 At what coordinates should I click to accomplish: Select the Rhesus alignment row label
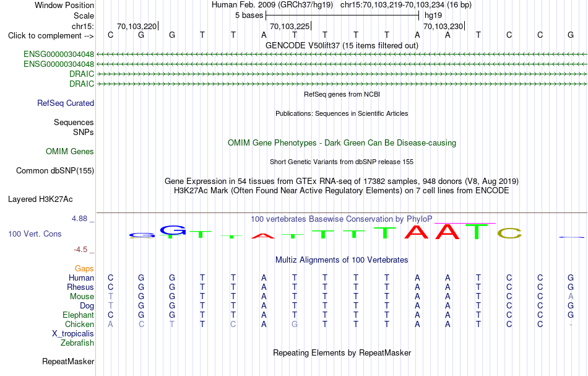click(80, 287)
